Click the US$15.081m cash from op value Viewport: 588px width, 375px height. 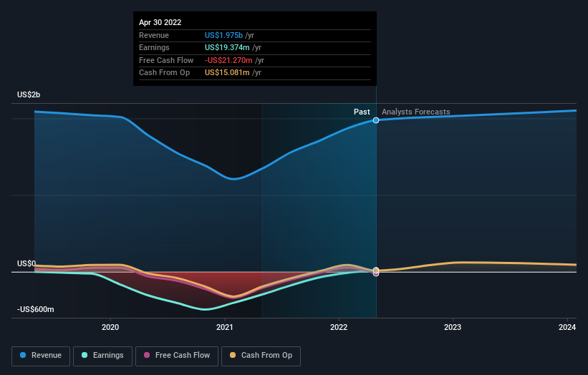[x=227, y=73]
